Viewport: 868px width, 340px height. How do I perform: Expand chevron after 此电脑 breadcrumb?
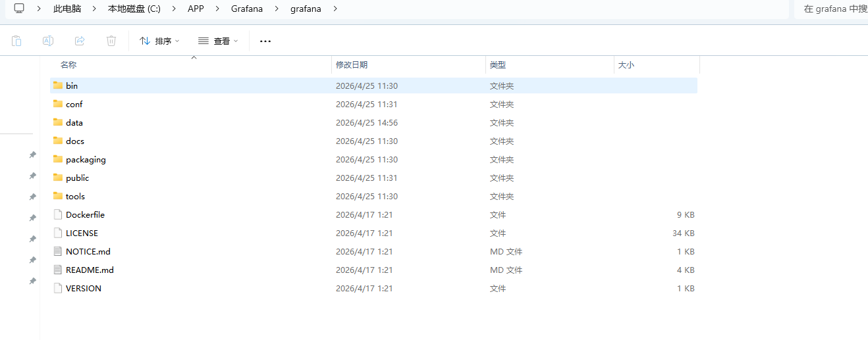(95, 9)
